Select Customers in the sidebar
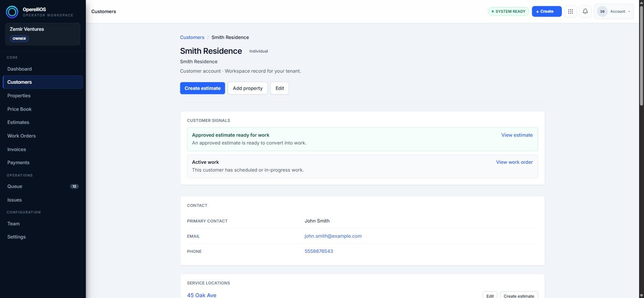This screenshot has width=644, height=298. coord(43,82)
